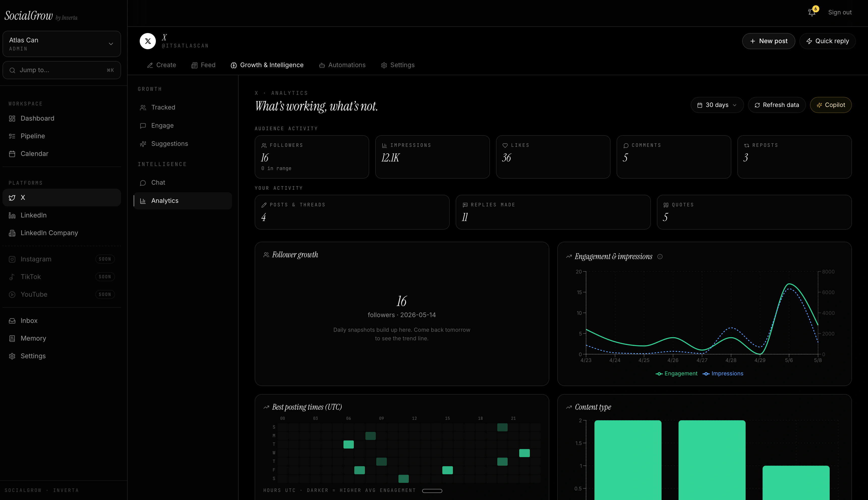Click the Quotes card quote icon
Viewport: 868px width, 500px height.
click(666, 205)
